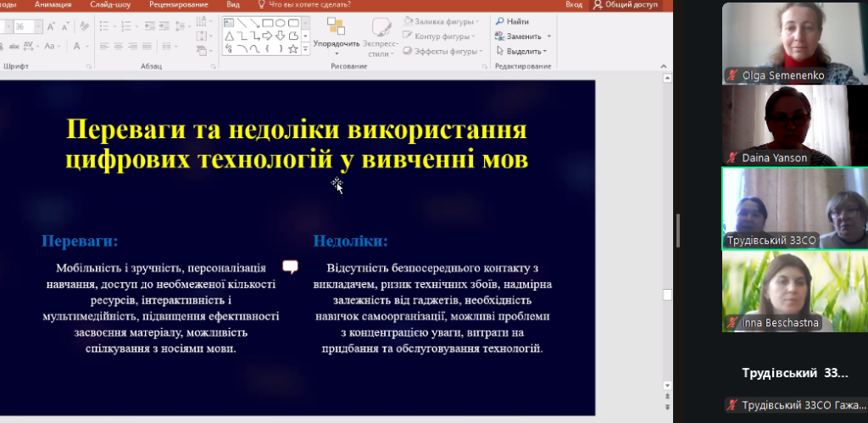Expand the shapes gallery More arrow

point(304,50)
